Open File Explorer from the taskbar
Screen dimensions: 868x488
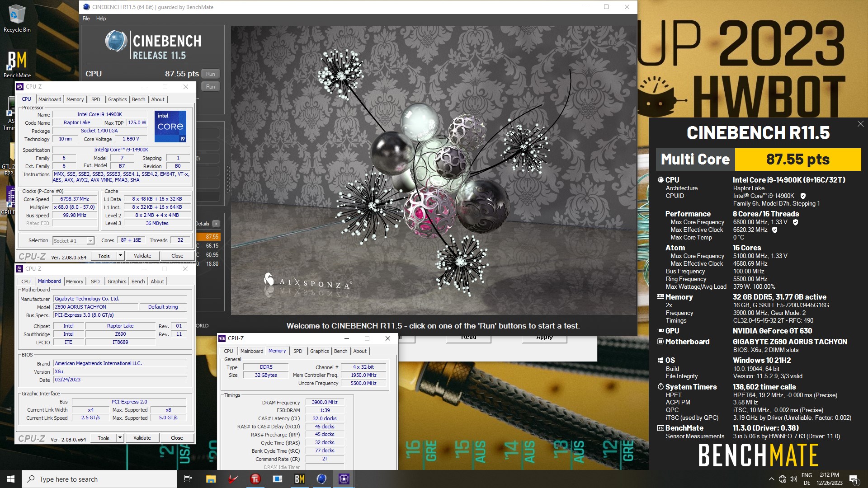(211, 479)
